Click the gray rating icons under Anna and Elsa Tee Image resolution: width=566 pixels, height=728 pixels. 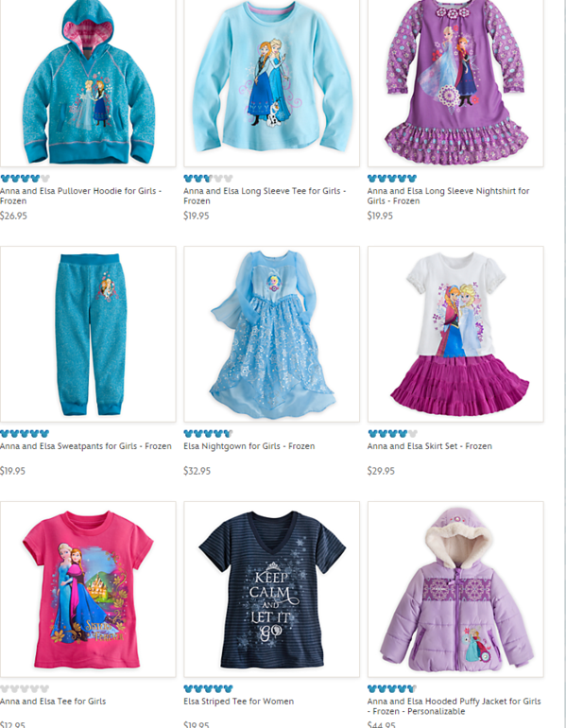(26, 689)
